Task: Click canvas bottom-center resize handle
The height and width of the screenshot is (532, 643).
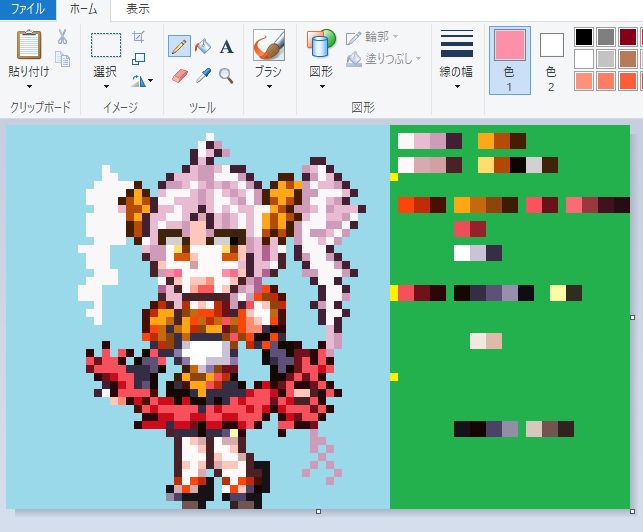Action: pyautogui.click(x=318, y=511)
